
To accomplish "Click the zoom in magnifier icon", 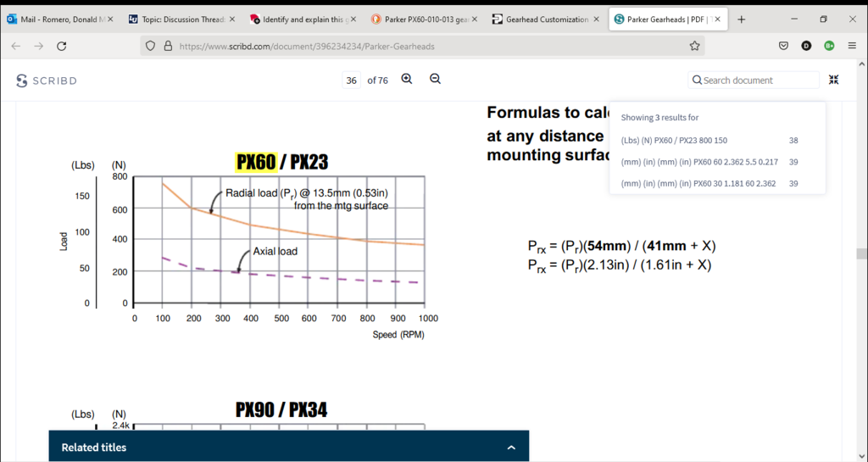I will click(407, 79).
